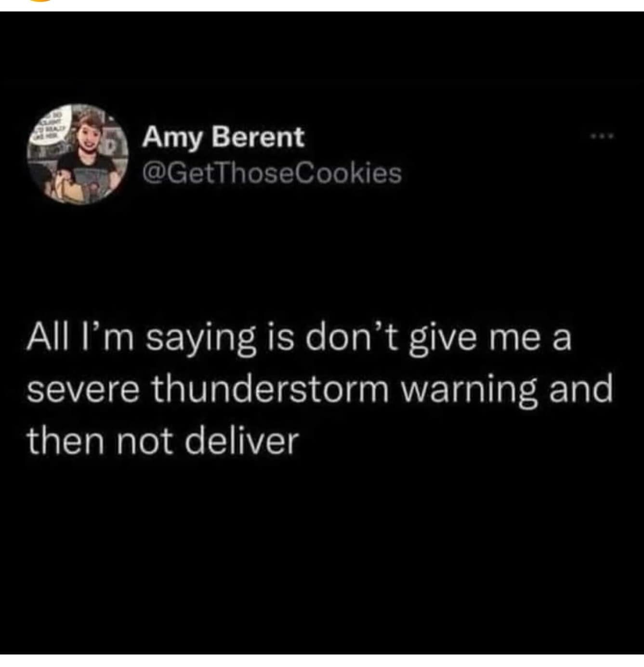
Task: Open the @GetThoseCookies handle link
Action: 272,173
